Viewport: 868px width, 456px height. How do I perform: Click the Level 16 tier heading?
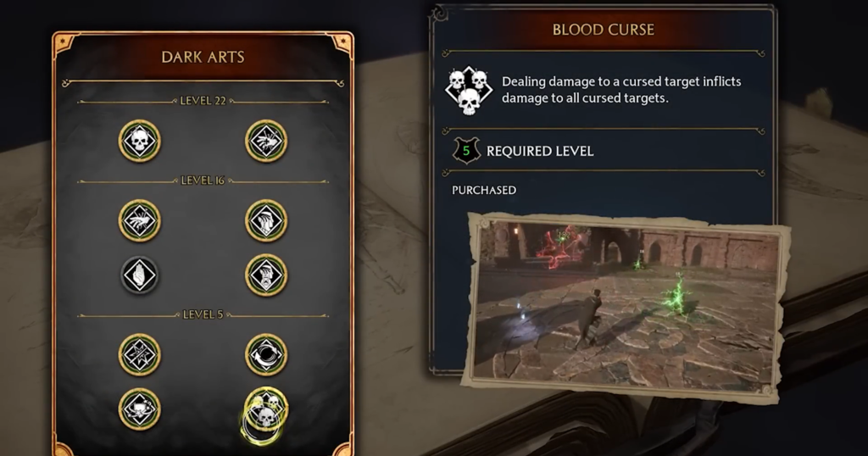click(x=203, y=181)
